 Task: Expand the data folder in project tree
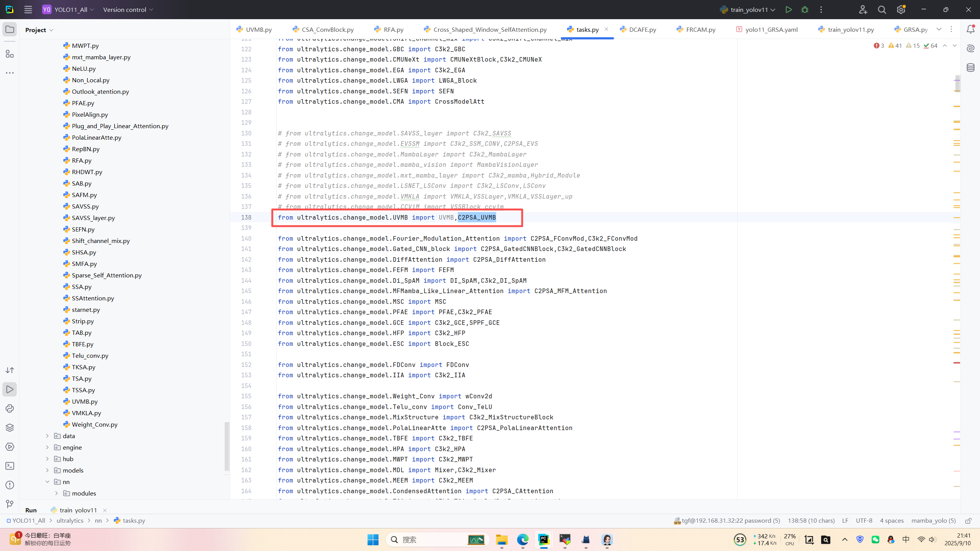click(47, 436)
